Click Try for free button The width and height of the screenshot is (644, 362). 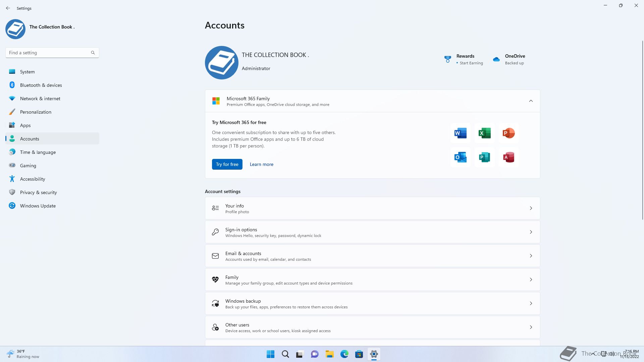coord(227,164)
